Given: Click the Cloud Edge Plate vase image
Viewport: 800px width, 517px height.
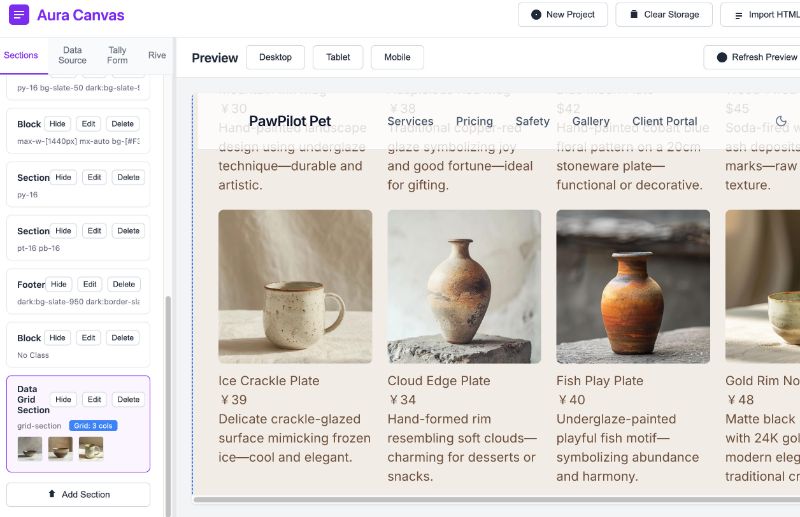Looking at the screenshot, I should tap(464, 287).
